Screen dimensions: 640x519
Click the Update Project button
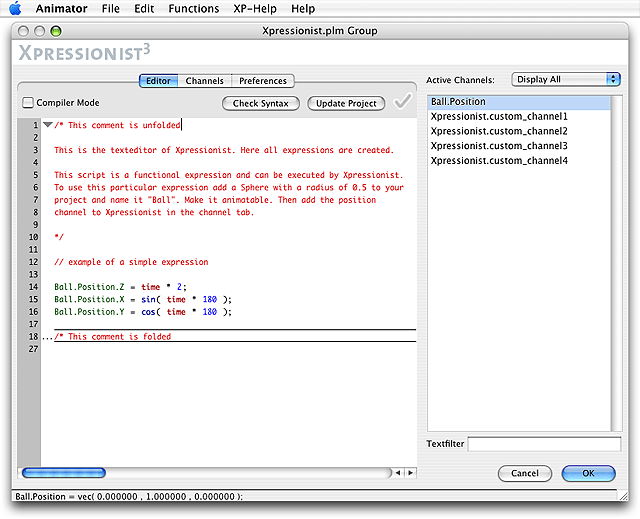(346, 103)
